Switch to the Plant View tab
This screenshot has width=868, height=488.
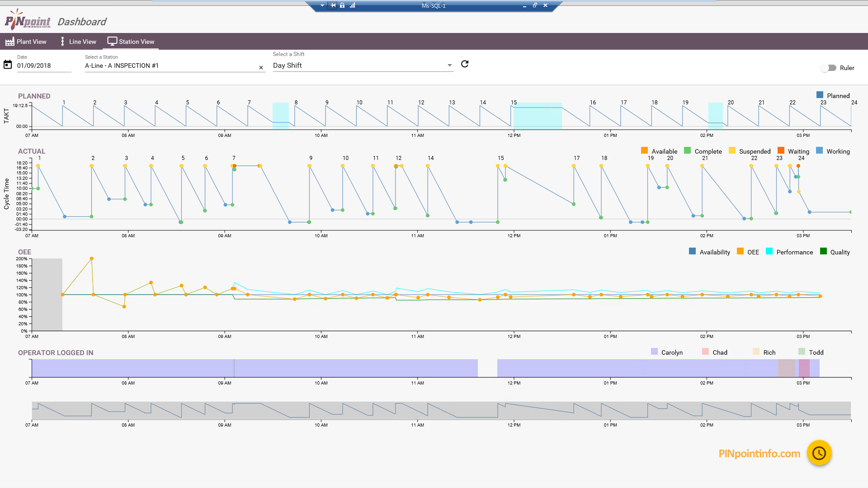[x=31, y=41]
